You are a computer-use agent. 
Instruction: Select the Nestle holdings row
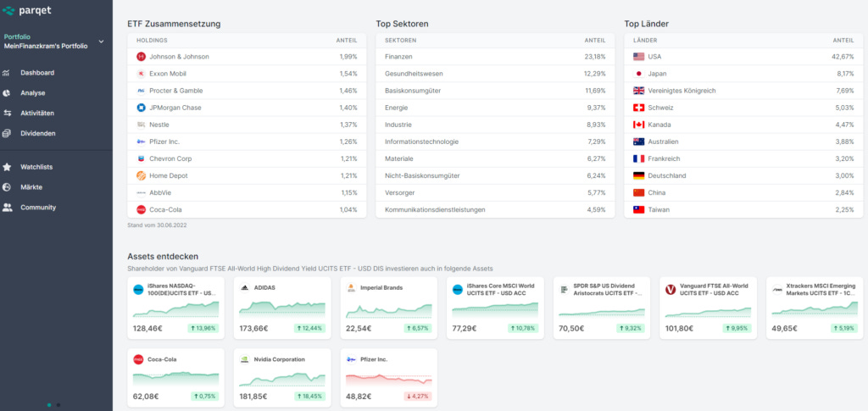tap(247, 125)
